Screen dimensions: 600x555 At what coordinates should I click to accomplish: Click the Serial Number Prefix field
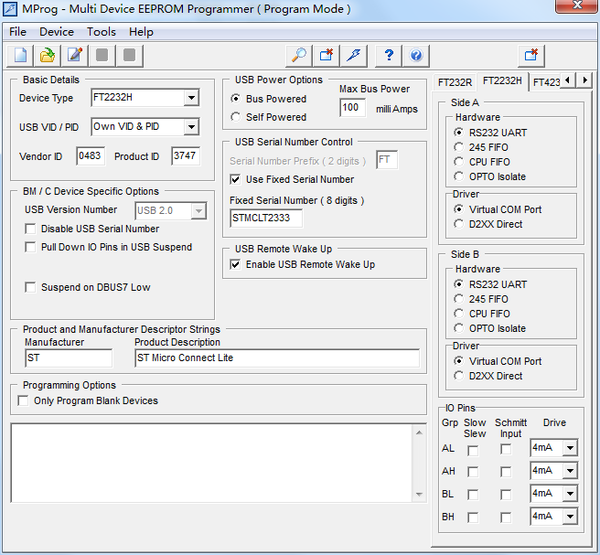pyautogui.click(x=387, y=160)
